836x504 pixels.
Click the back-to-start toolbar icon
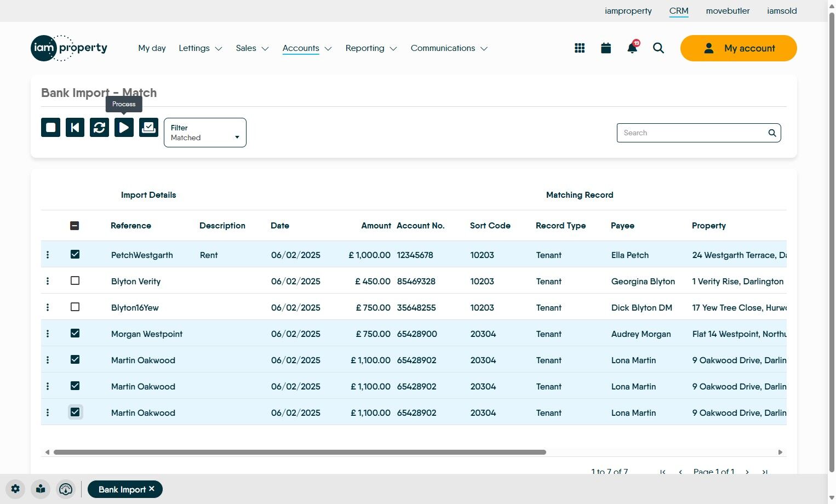tap(75, 128)
